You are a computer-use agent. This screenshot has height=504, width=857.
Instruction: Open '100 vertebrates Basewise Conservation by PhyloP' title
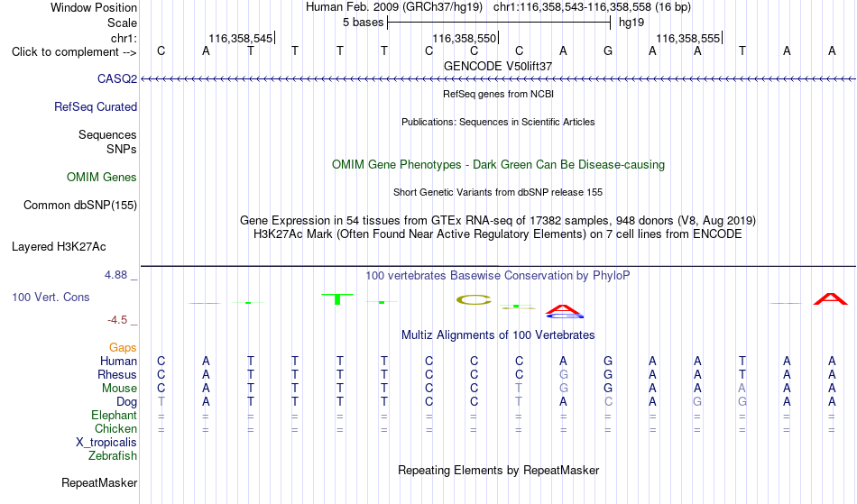click(498, 275)
